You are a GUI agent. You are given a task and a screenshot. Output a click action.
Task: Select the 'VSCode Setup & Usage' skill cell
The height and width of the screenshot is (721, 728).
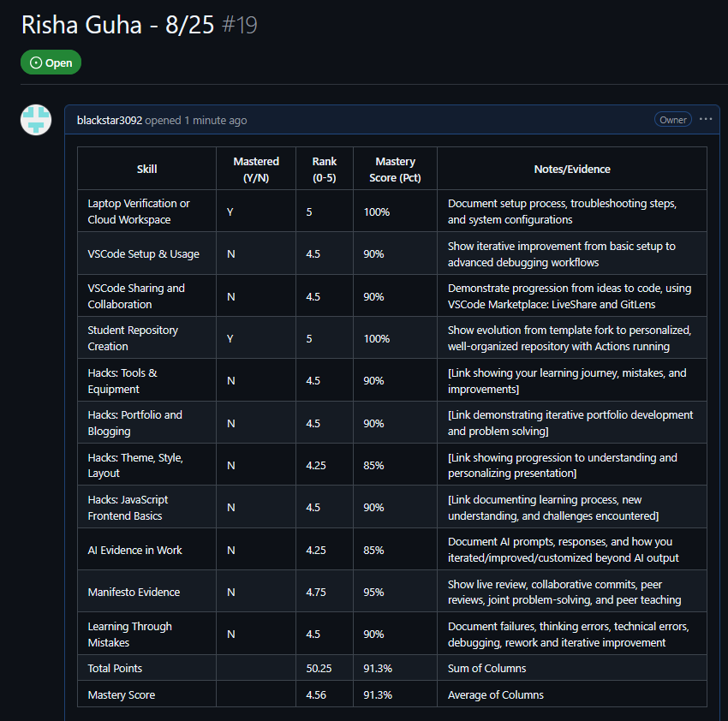point(143,254)
